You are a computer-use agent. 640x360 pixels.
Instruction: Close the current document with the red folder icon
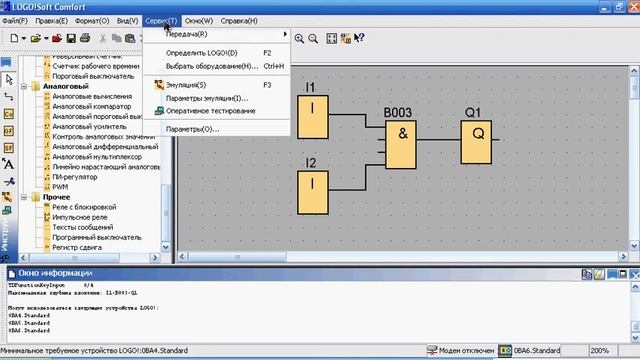(x=57, y=38)
